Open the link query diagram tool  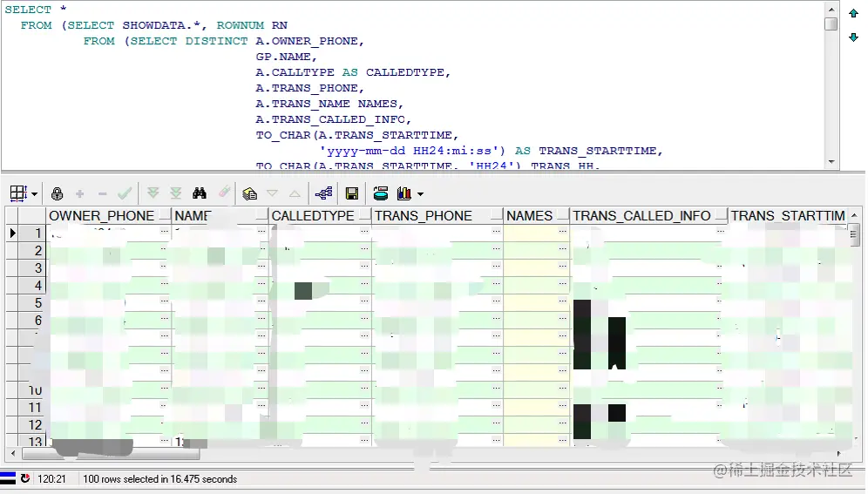pyautogui.click(x=324, y=193)
